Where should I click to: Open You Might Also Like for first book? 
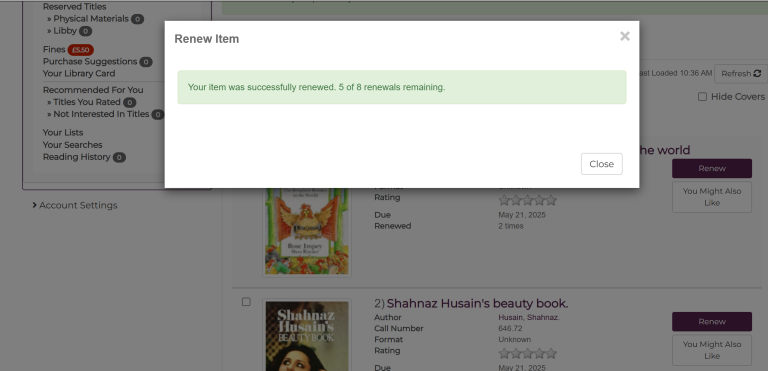[x=712, y=197]
